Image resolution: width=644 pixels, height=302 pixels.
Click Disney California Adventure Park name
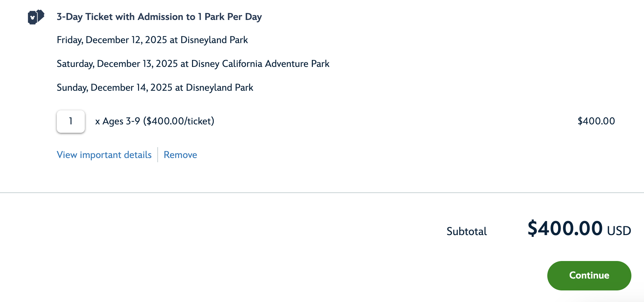coord(260,64)
